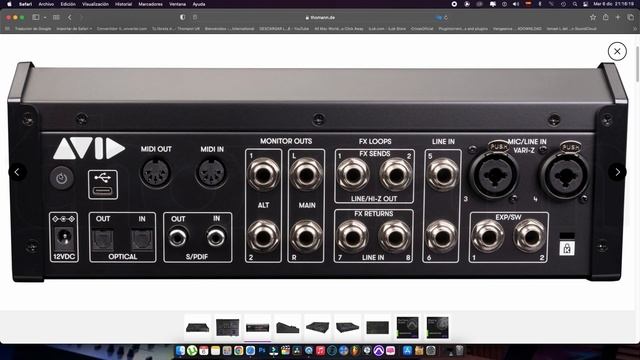
Task: Show the tab overview
Action: coord(631,17)
